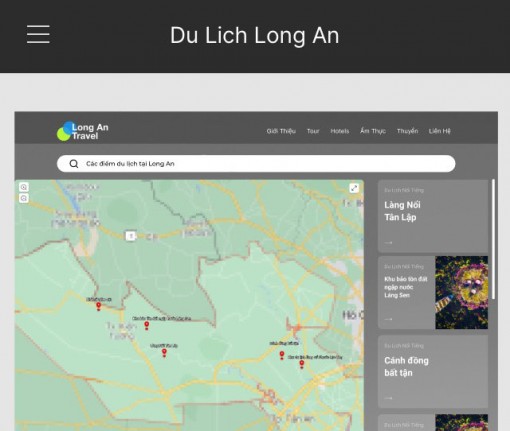
Task: Select the Làng Nổi Tân Lập card
Action: [433, 216]
